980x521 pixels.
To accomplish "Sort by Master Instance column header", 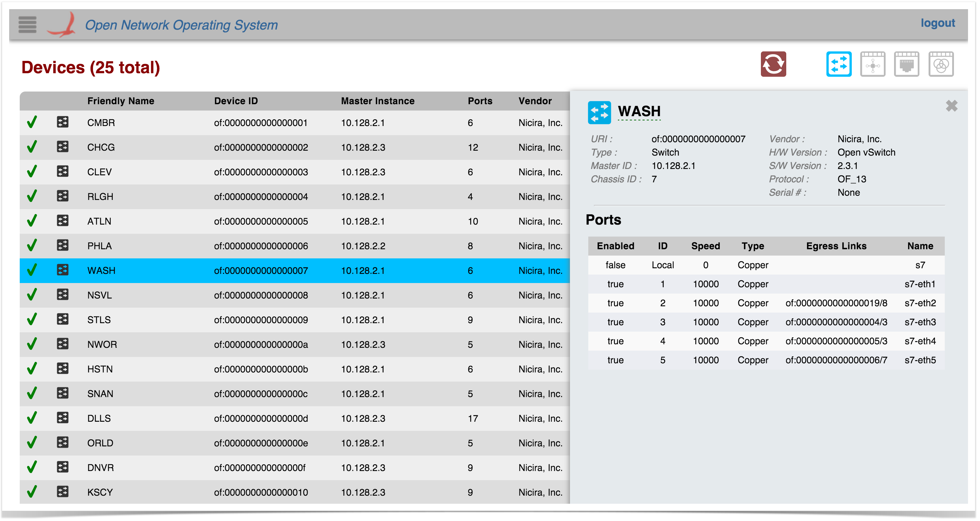I will pyautogui.click(x=377, y=101).
